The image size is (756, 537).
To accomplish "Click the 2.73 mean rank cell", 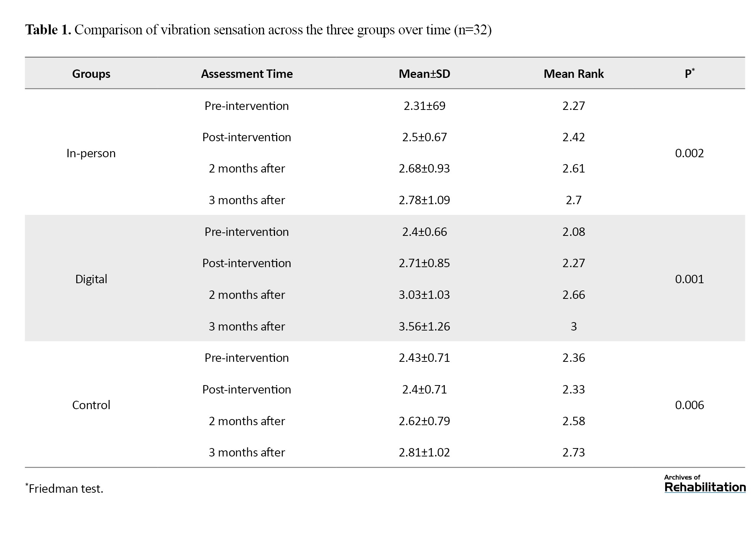I will click(x=573, y=452).
